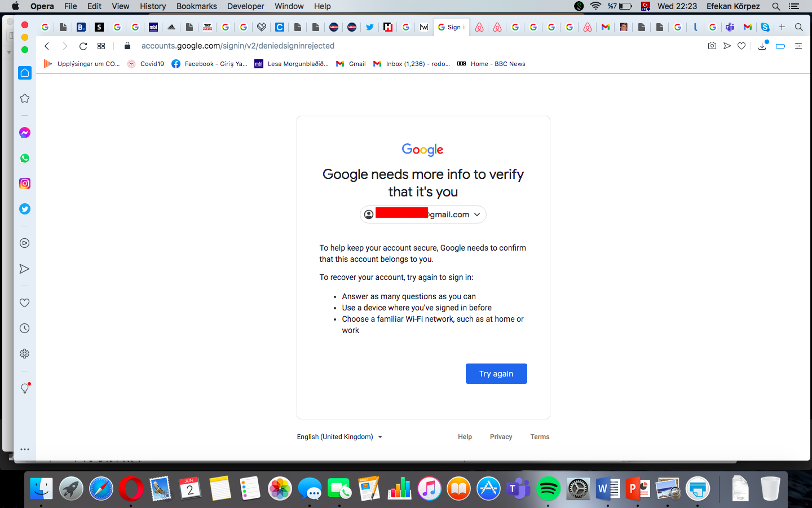View site security padlock info
Viewport: 812px width, 508px height.
[127, 46]
